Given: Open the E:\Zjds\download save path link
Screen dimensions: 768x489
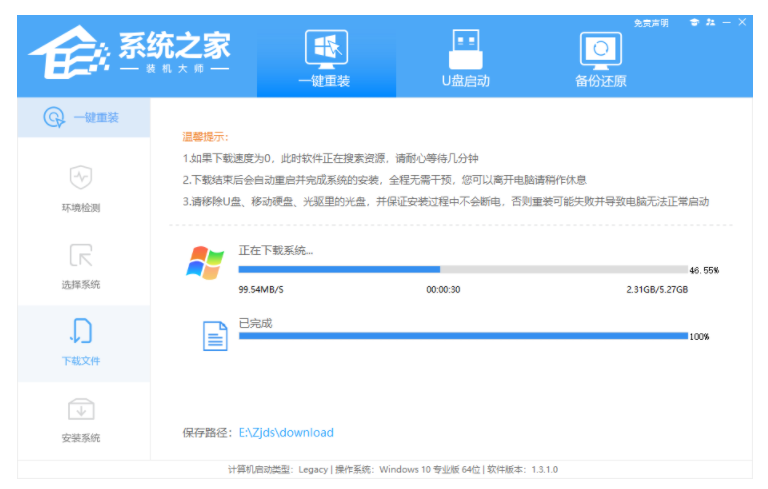Looking at the screenshot, I should (x=286, y=433).
